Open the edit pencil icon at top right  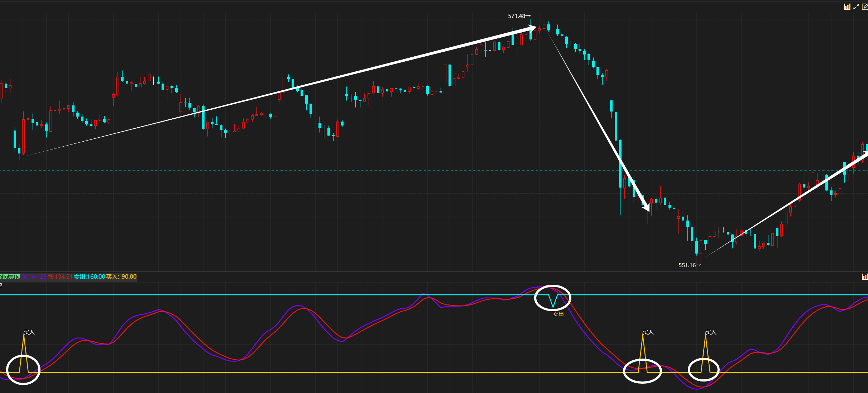[x=865, y=6]
